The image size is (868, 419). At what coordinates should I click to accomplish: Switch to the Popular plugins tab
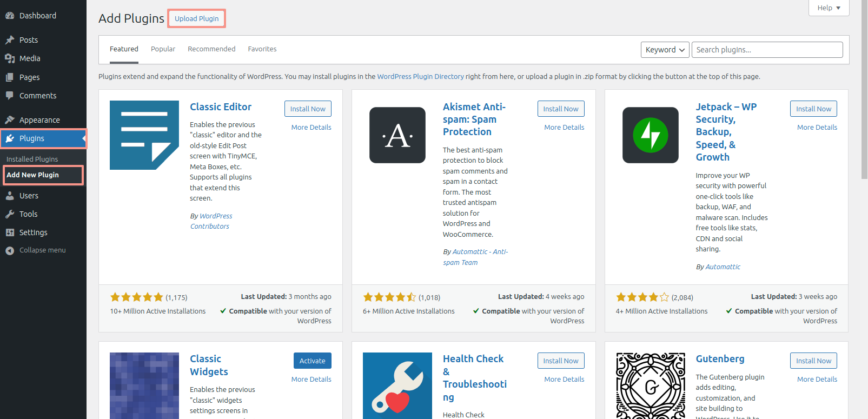tap(163, 49)
